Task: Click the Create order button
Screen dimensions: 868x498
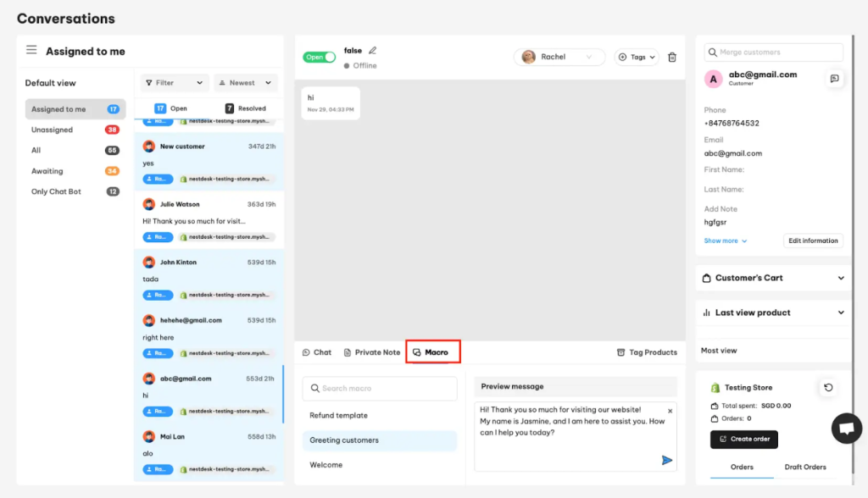Action: (743, 439)
